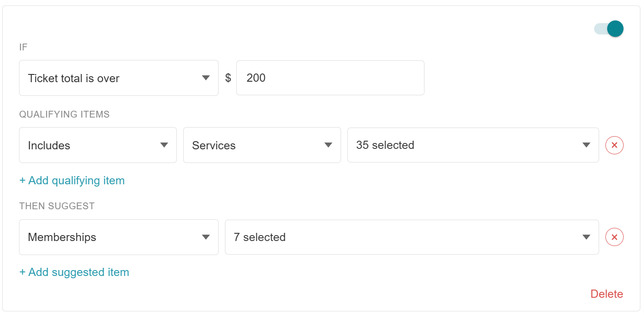Add a new suggested item

(x=74, y=272)
